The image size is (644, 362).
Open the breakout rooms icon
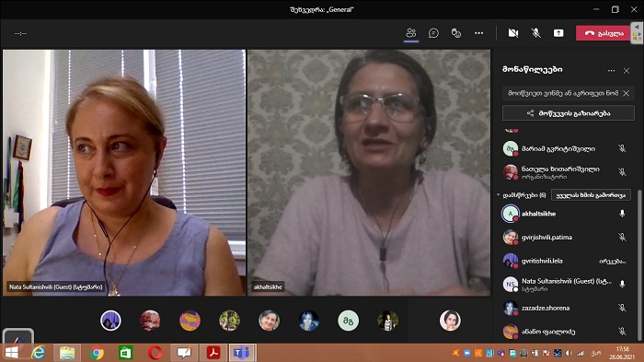(x=456, y=33)
